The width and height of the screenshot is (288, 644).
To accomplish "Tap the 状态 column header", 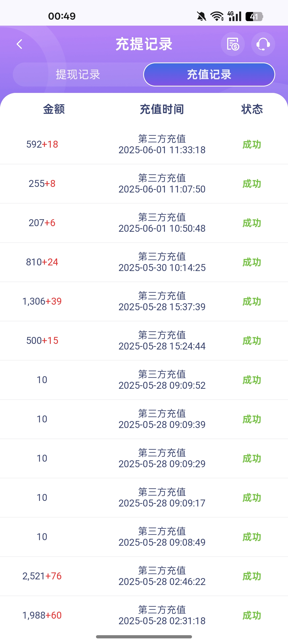I will [252, 109].
